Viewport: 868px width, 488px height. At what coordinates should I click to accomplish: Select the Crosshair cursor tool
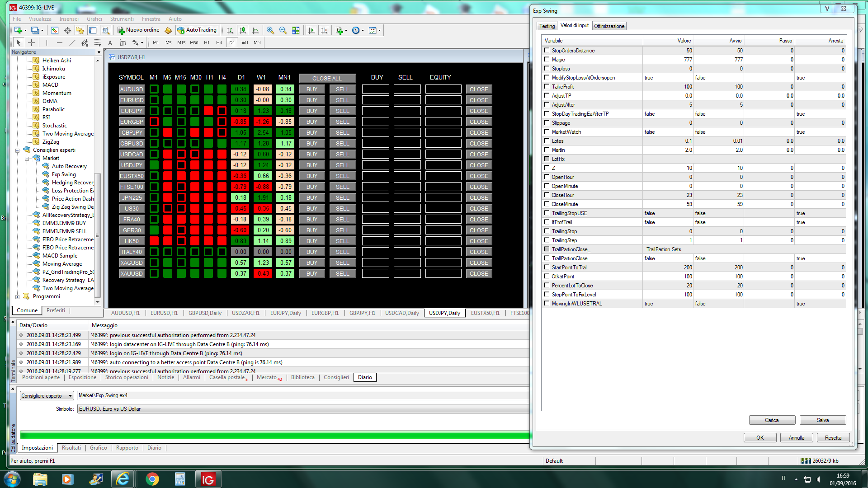31,42
